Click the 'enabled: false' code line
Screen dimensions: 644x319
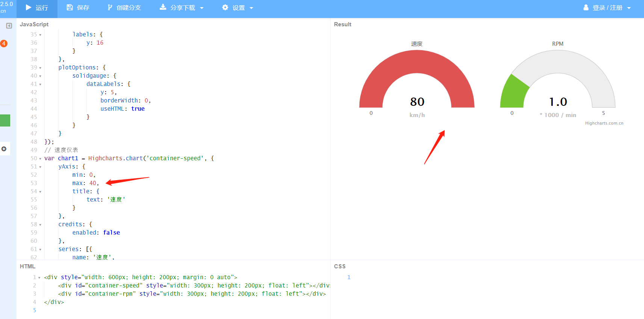coord(96,233)
